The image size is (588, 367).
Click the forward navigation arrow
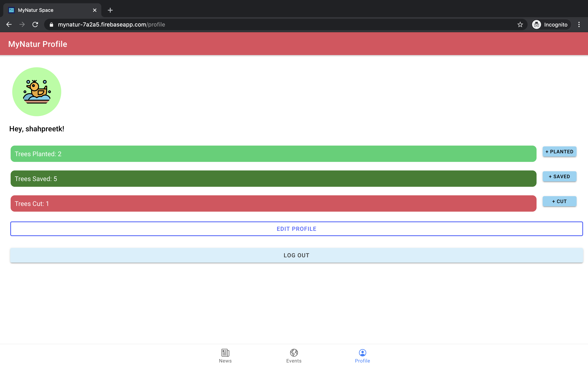(x=22, y=24)
